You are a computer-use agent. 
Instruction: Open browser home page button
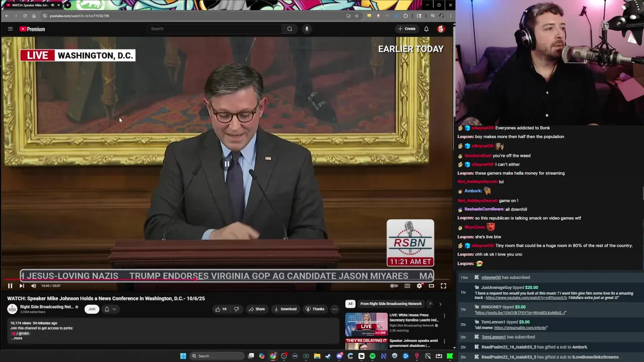34,16
